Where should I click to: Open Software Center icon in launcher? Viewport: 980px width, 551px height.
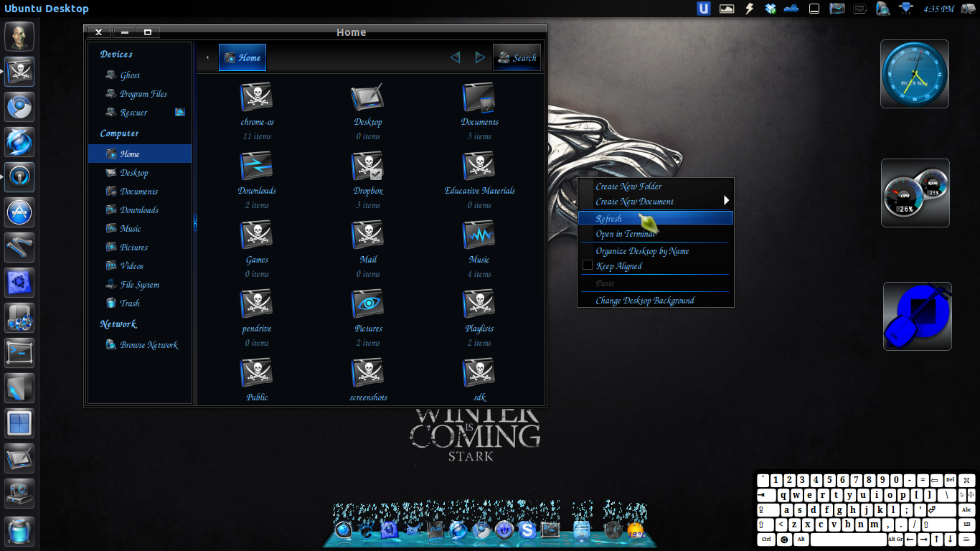pos(19,212)
